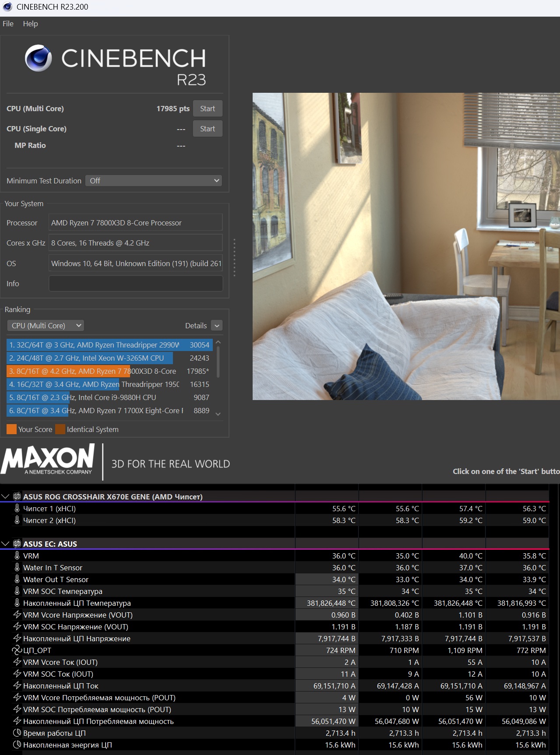Screen dimensions: 560x755
Task: Select ranking entry Intel Core i9-9880H
Action: click(x=109, y=397)
